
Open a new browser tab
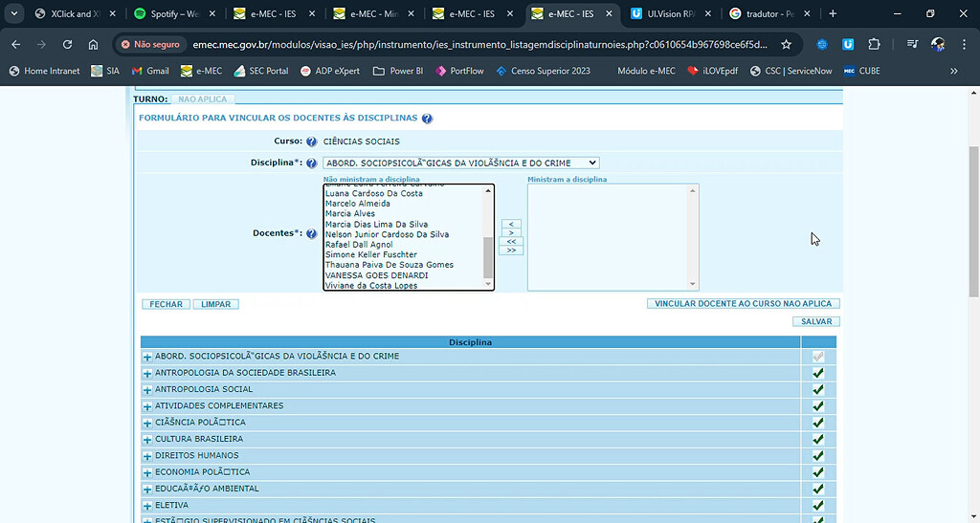833,13
